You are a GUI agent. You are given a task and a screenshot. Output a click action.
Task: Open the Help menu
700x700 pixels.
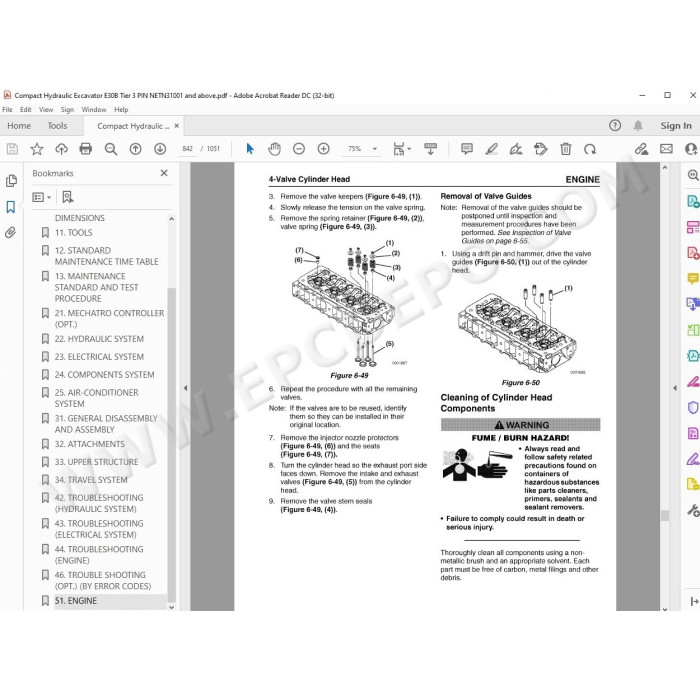(121, 109)
